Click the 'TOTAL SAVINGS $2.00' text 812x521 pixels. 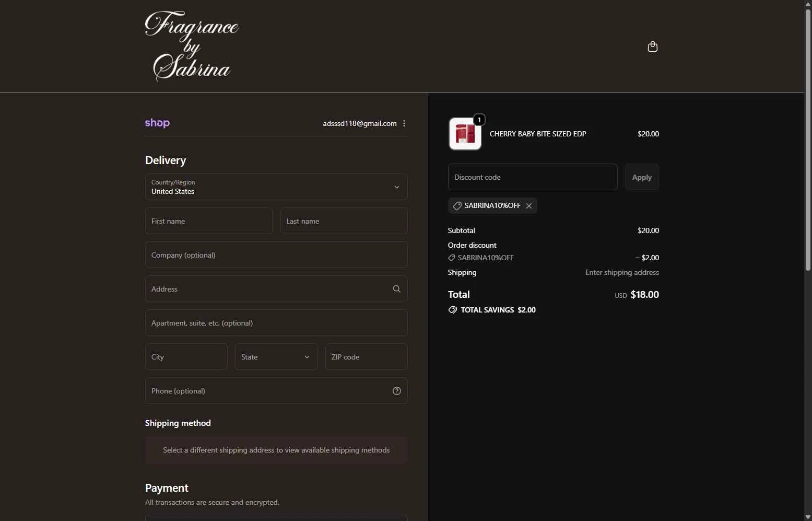pyautogui.click(x=498, y=310)
